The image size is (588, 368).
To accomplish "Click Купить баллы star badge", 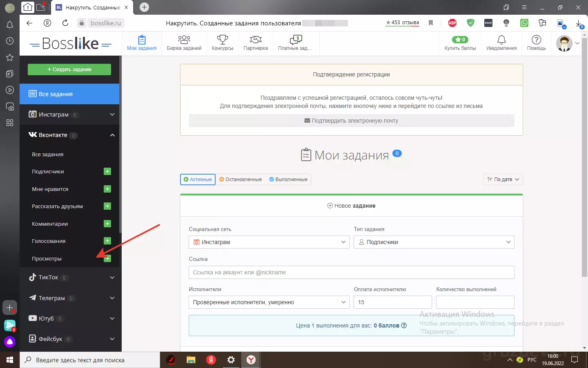I will coord(460,40).
